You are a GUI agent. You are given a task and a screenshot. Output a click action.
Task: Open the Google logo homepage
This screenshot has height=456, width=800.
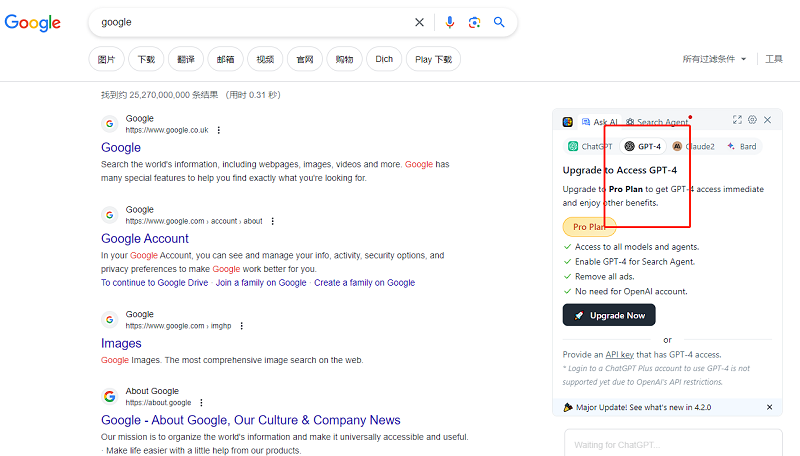coord(33,22)
